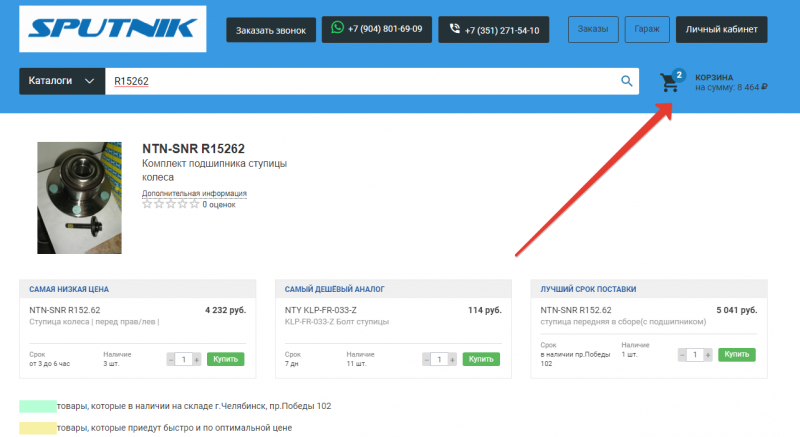Open the product photo thumbnail
The image size is (800, 437).
[x=80, y=198]
